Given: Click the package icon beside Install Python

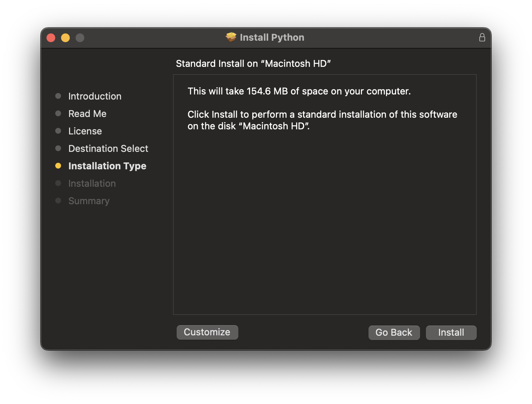Looking at the screenshot, I should 231,37.
